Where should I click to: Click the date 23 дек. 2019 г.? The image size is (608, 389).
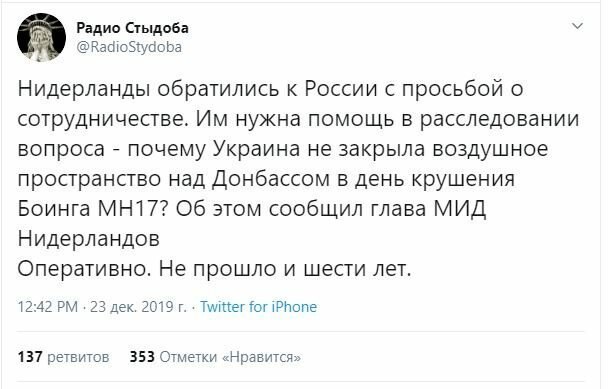click(x=138, y=307)
